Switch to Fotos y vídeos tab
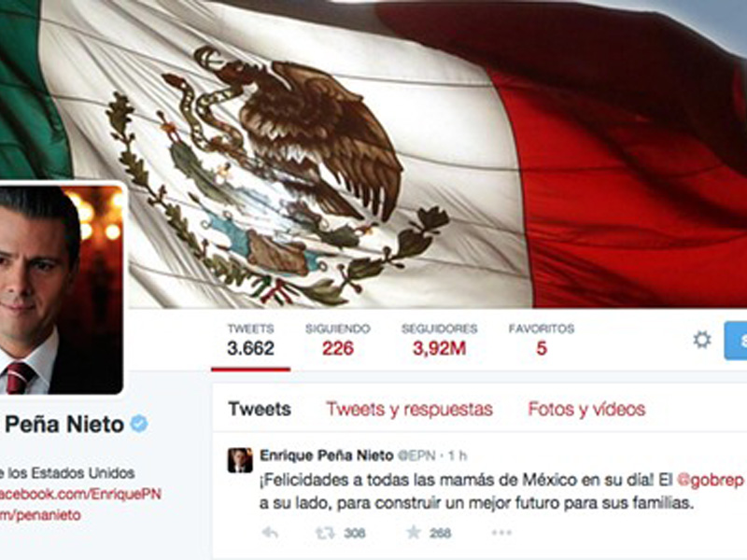 pos(586,409)
